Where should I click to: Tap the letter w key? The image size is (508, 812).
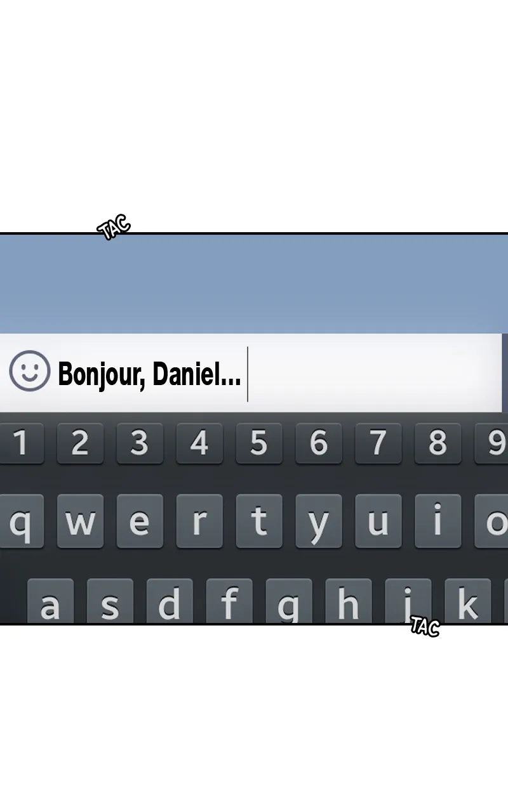coord(80,521)
